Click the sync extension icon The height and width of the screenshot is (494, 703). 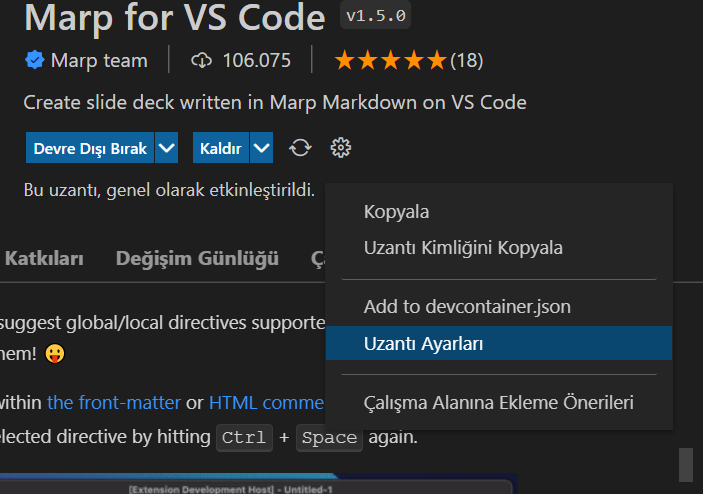tap(300, 149)
